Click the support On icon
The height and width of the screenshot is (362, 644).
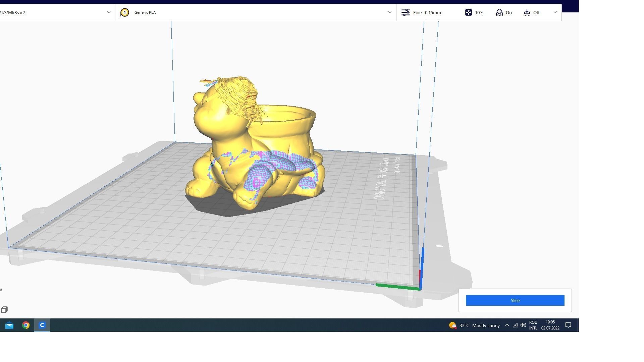pos(499,12)
